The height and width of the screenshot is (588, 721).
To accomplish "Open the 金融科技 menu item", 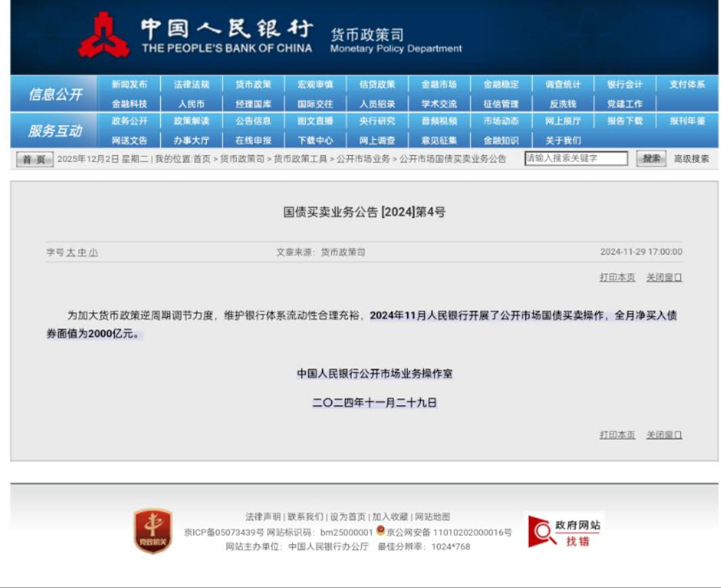I will pos(129,104).
